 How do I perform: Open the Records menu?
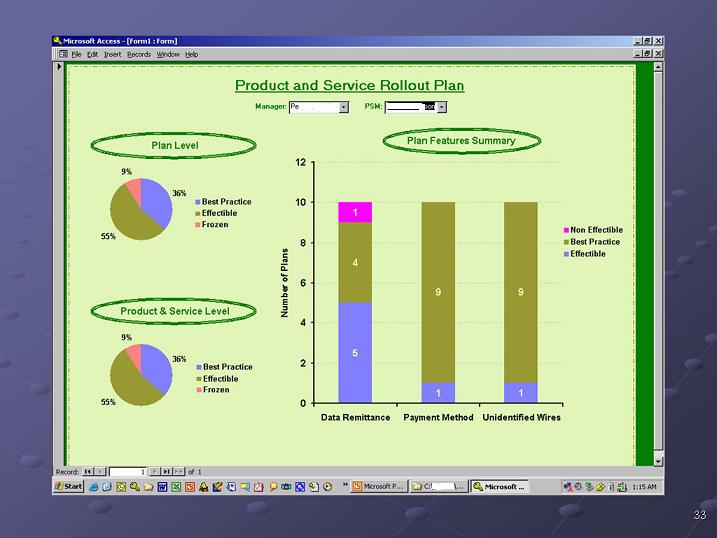pos(138,54)
